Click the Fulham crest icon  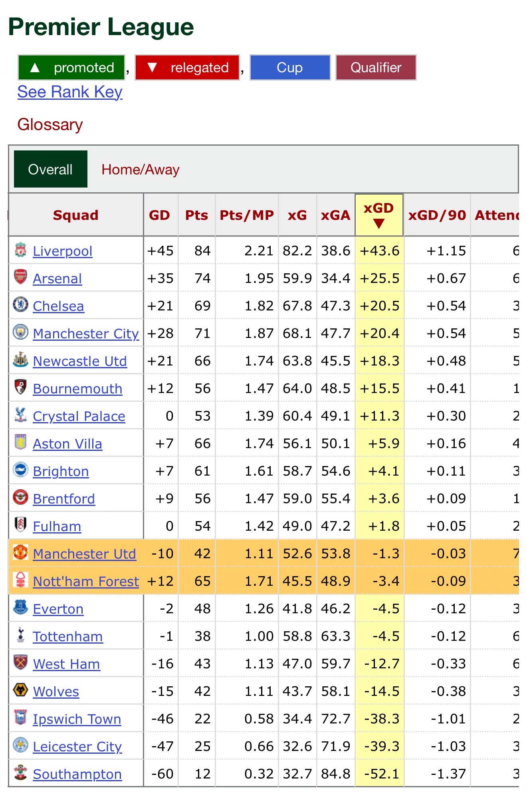20,525
